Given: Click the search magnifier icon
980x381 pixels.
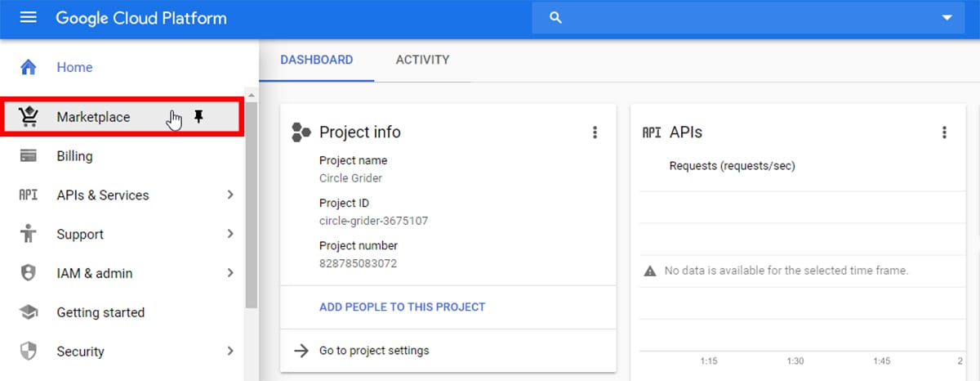Looking at the screenshot, I should click(x=556, y=18).
